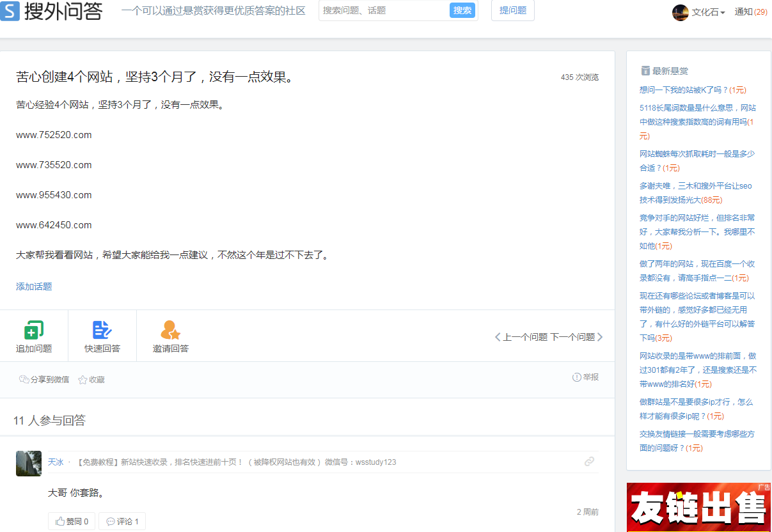Click the 友链出售 advertisement banner
The image size is (772, 532).
(698, 507)
